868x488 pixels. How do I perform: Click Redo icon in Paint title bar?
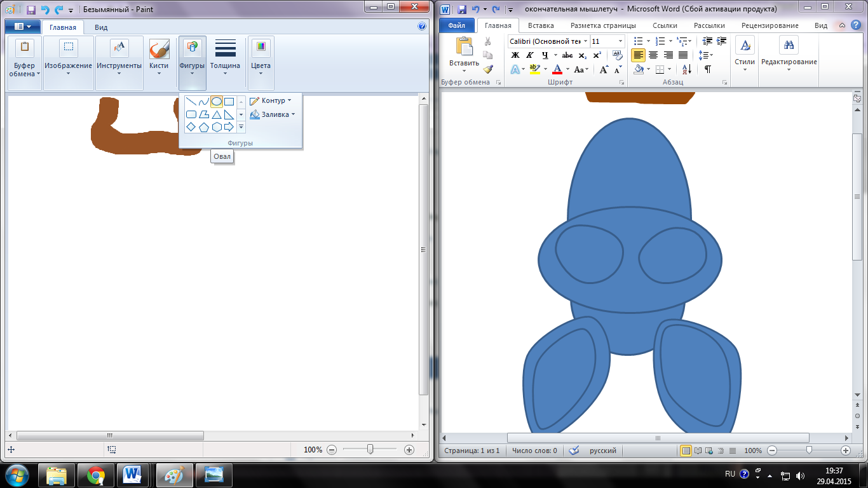tap(58, 10)
